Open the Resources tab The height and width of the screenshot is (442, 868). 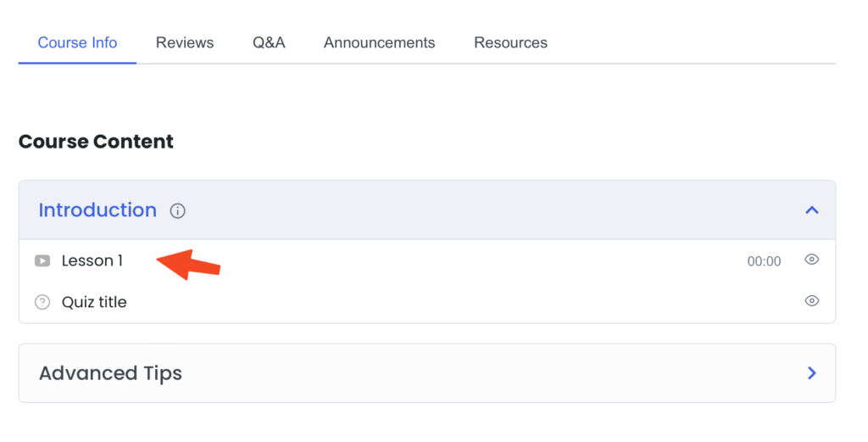pos(510,42)
